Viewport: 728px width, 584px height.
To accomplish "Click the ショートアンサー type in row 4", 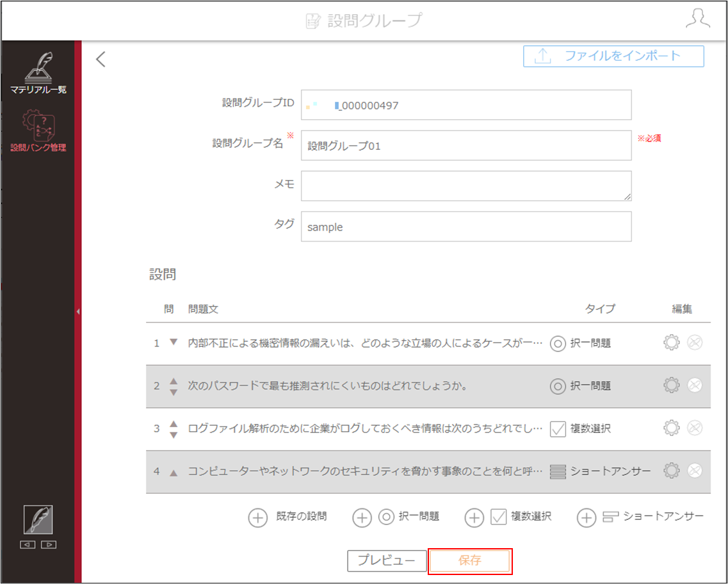I will (601, 472).
